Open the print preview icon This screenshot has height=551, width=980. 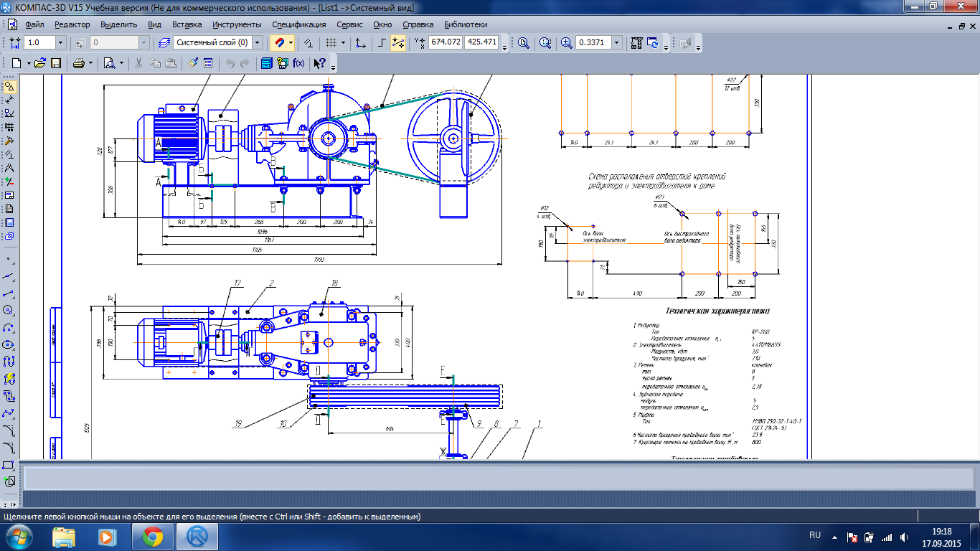click(x=110, y=63)
